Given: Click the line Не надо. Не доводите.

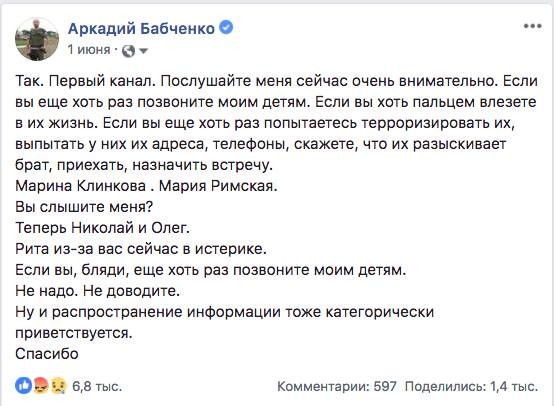Looking at the screenshot, I should pos(98,290).
